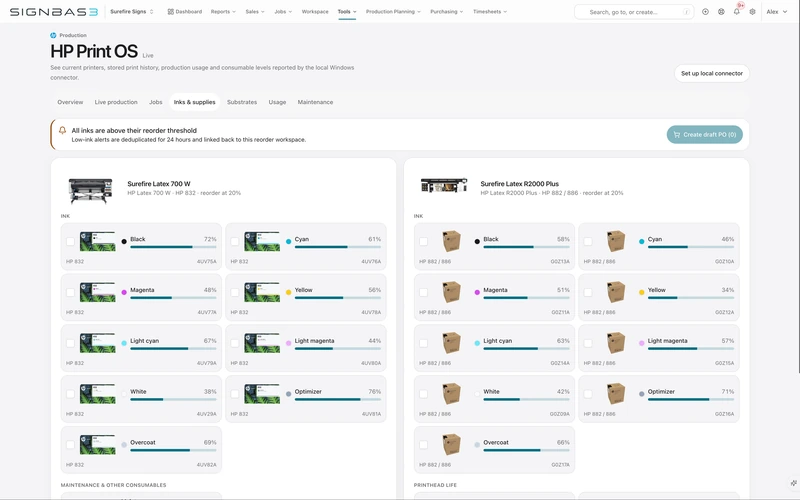The image size is (800, 500).
Task: Tick the 700 W Black ink checkbox
Action: pyautogui.click(x=70, y=241)
